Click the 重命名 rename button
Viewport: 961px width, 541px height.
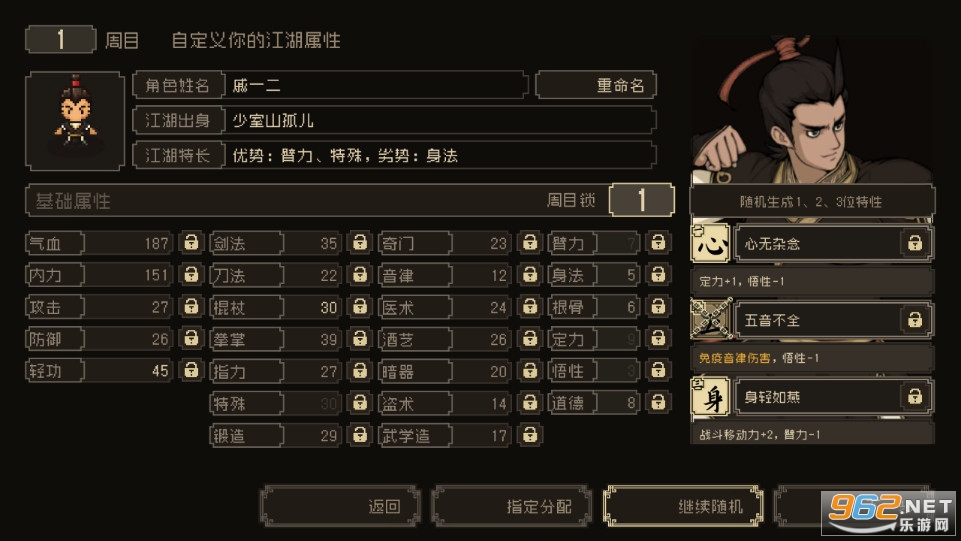tap(596, 85)
